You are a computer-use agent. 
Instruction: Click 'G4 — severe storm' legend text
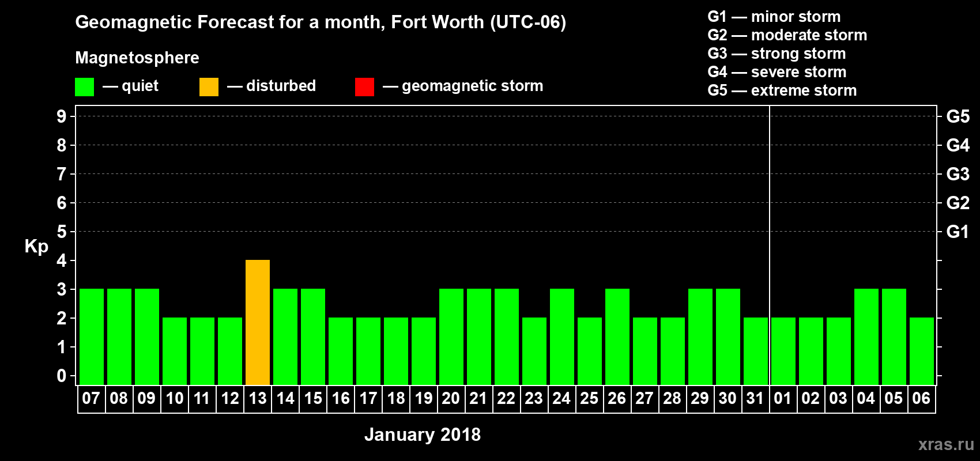[777, 72]
